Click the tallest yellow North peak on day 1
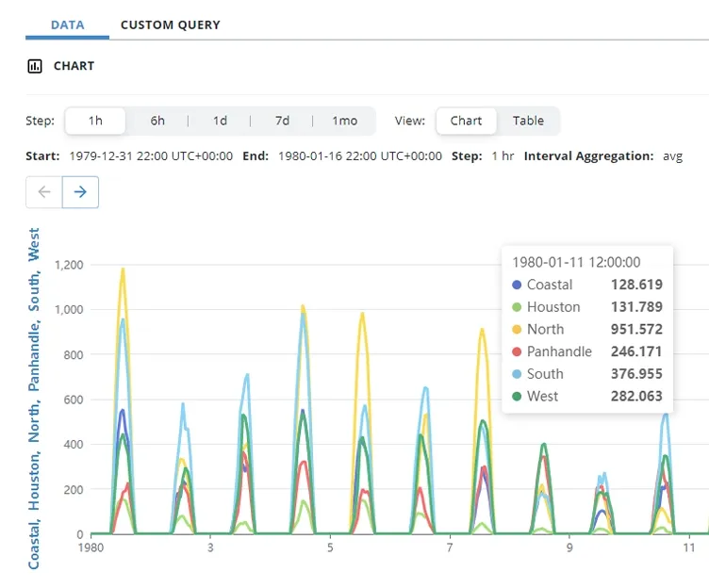Viewport: 709px width, 588px height. (123, 269)
